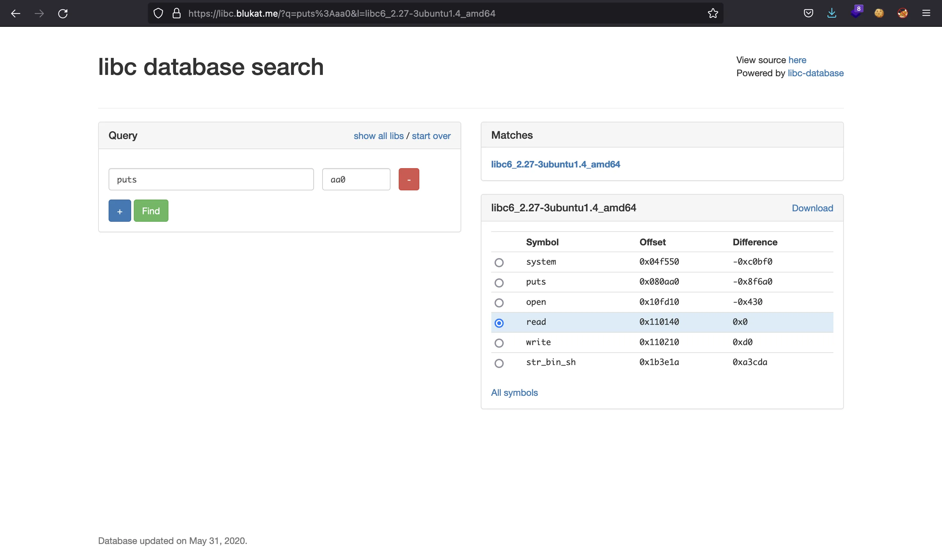
Task: Save page to Pocket
Action: (808, 14)
